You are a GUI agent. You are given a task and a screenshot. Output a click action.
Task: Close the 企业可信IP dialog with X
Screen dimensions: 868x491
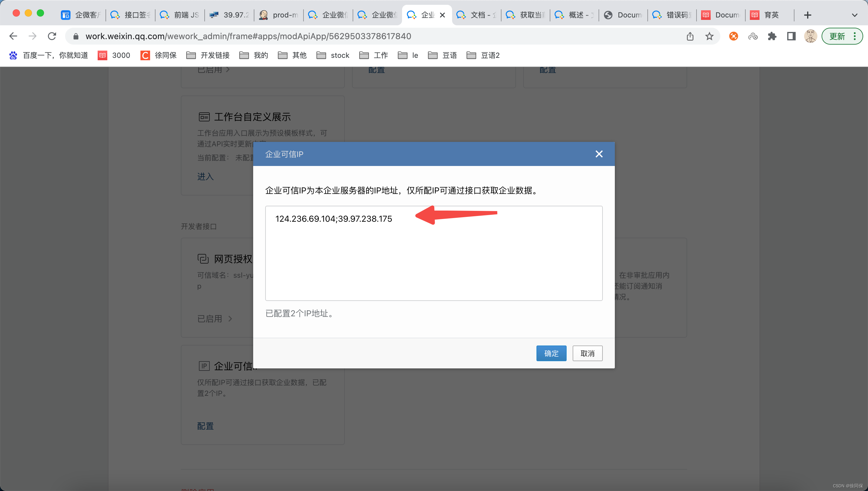click(x=599, y=154)
